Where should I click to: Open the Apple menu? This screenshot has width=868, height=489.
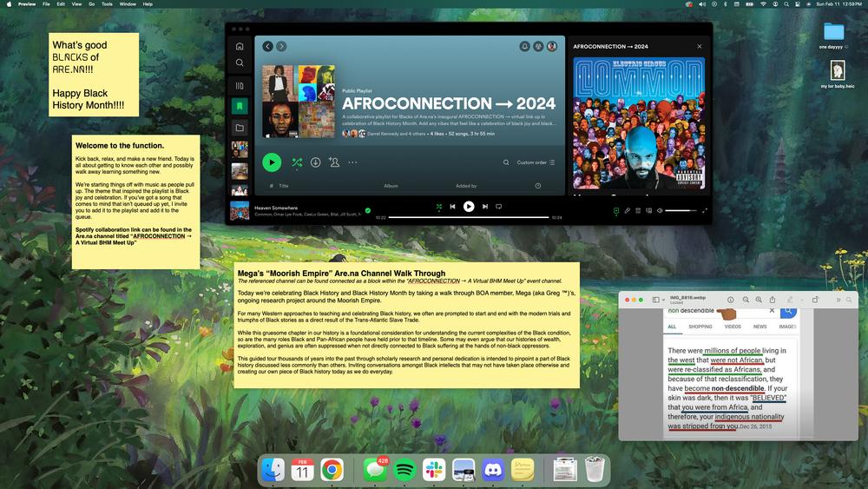pos(9,3)
